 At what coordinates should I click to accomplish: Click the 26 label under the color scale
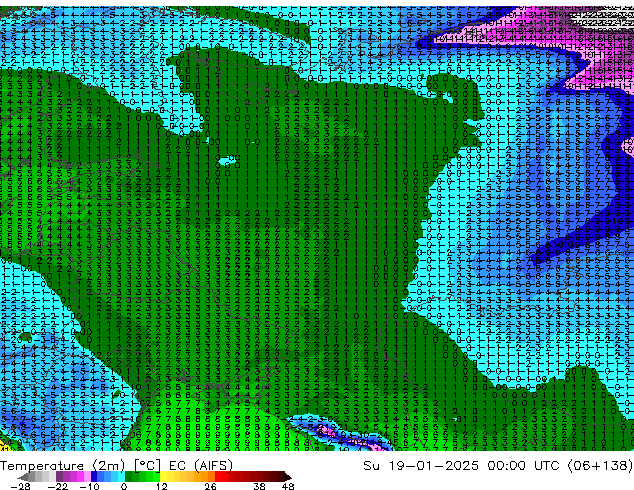point(210,486)
